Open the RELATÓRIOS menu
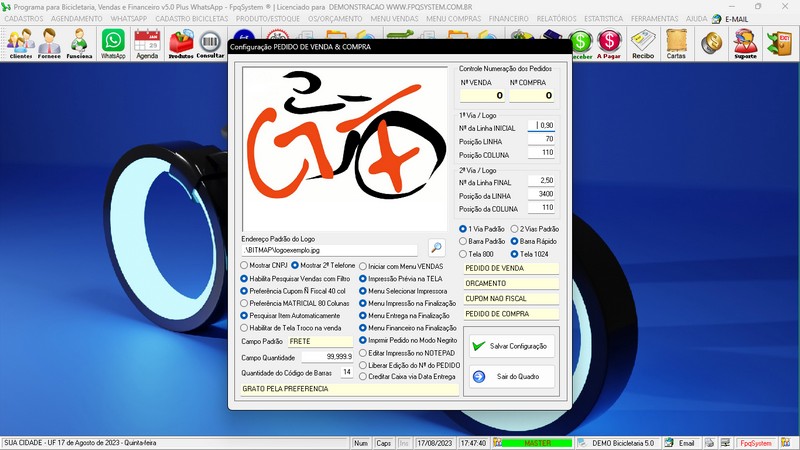800x450 pixels. 556,19
